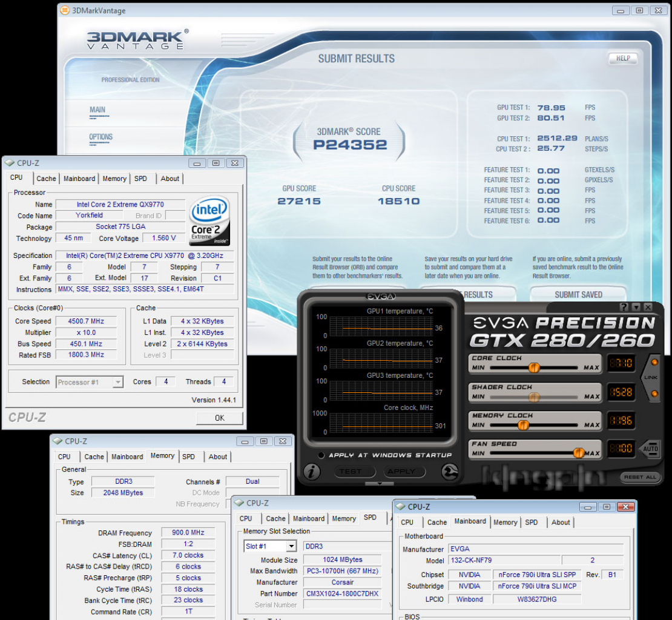Click OK in the CPU-Z processor window

pyautogui.click(x=219, y=418)
